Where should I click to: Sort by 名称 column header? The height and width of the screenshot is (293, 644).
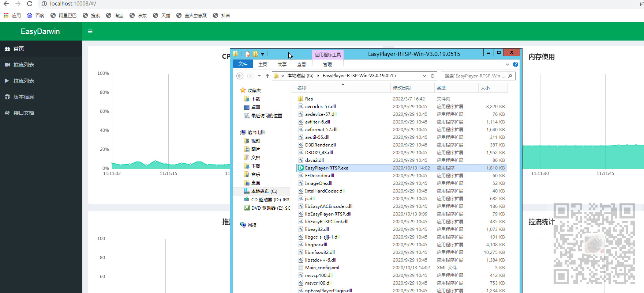[x=342, y=88]
